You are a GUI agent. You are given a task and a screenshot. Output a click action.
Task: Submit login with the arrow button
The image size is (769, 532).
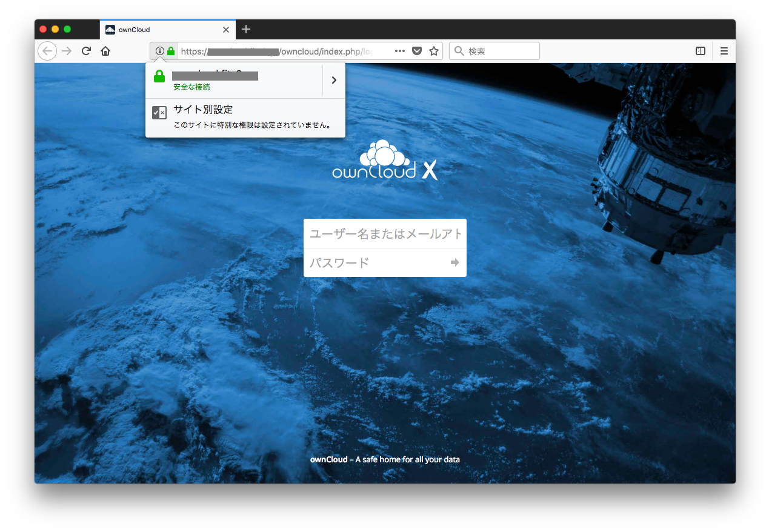(x=455, y=263)
